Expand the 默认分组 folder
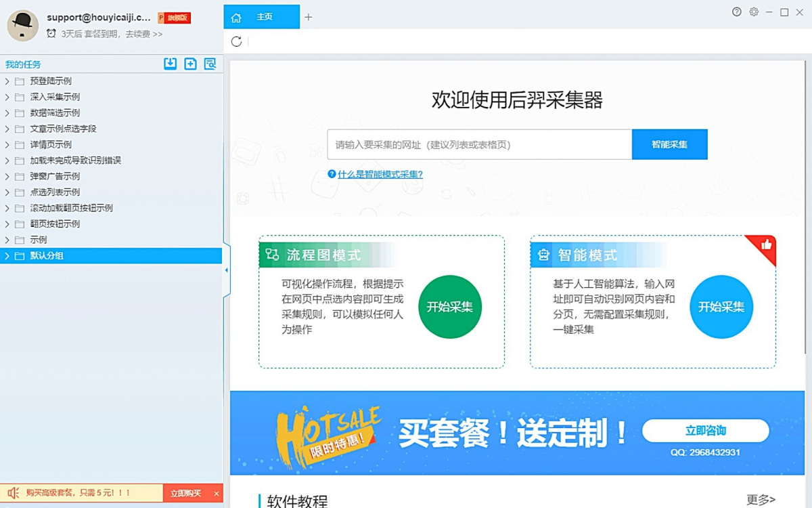This screenshot has height=508, width=812. click(7, 256)
